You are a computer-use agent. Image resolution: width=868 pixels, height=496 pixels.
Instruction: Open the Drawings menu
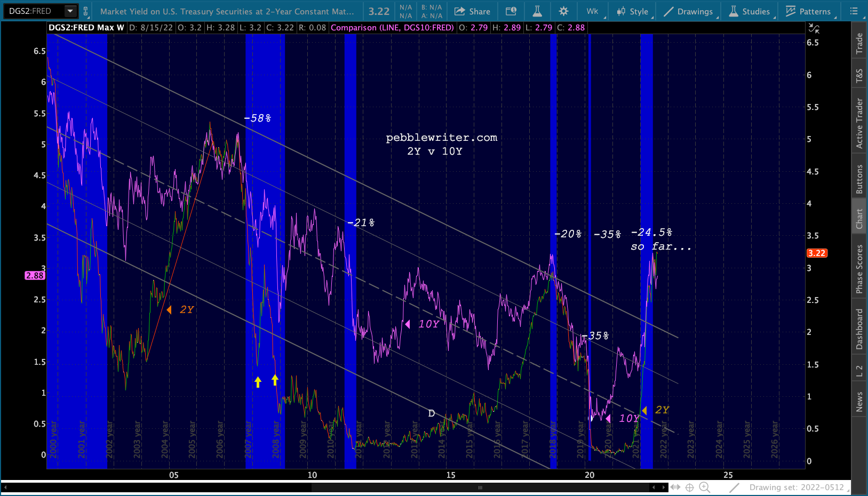tap(688, 11)
